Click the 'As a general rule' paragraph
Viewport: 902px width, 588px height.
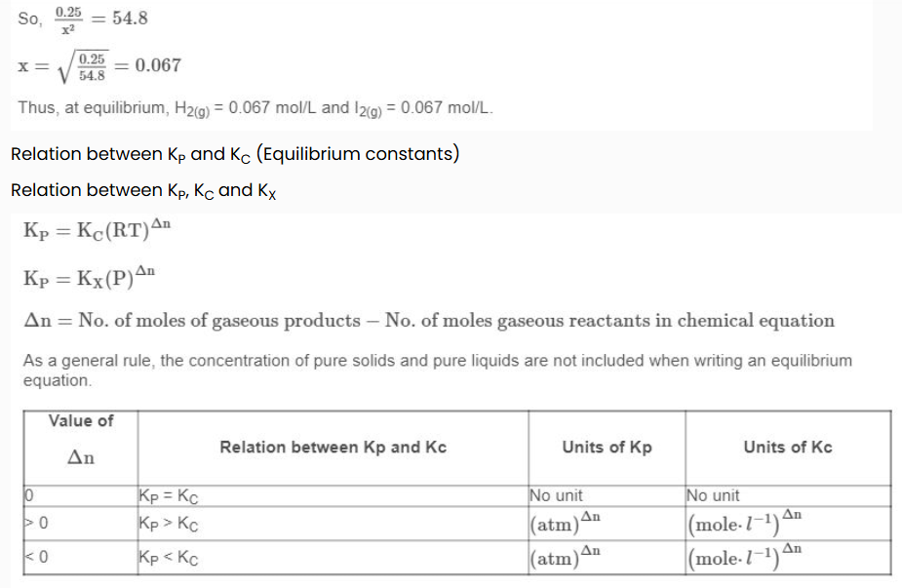pos(437,371)
